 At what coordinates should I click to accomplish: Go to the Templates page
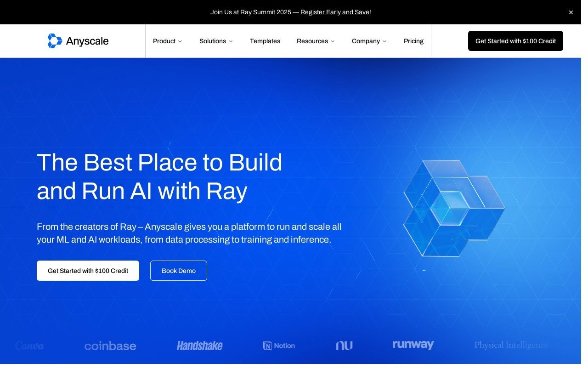tap(265, 41)
